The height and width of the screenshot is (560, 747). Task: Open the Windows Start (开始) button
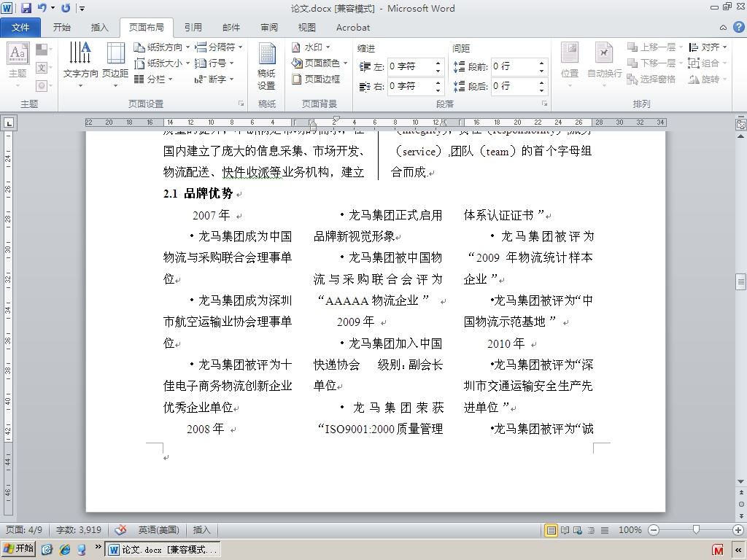[x=18, y=548]
